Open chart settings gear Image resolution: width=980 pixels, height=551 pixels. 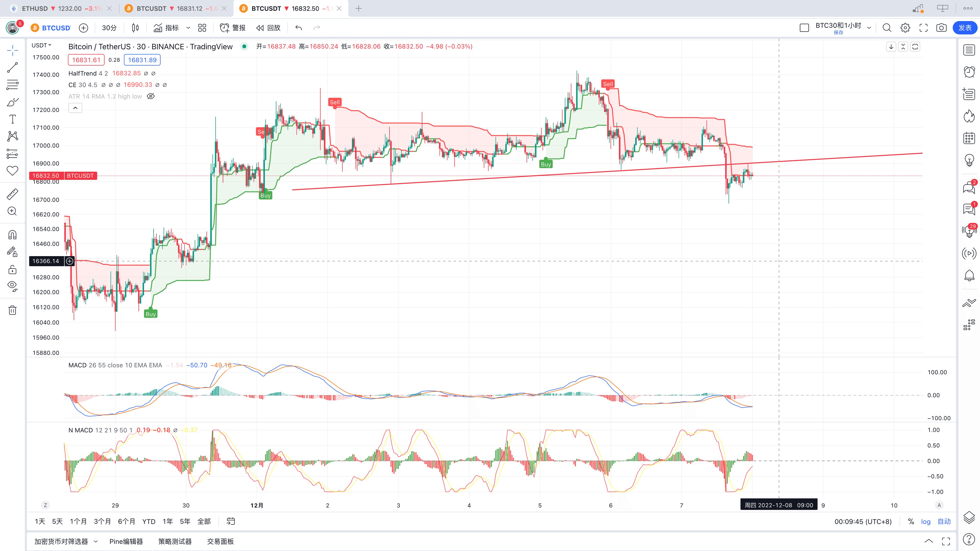pos(905,28)
